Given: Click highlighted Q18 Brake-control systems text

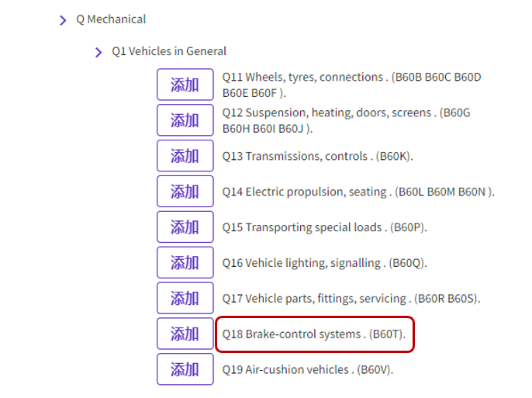Looking at the screenshot, I should [313, 334].
